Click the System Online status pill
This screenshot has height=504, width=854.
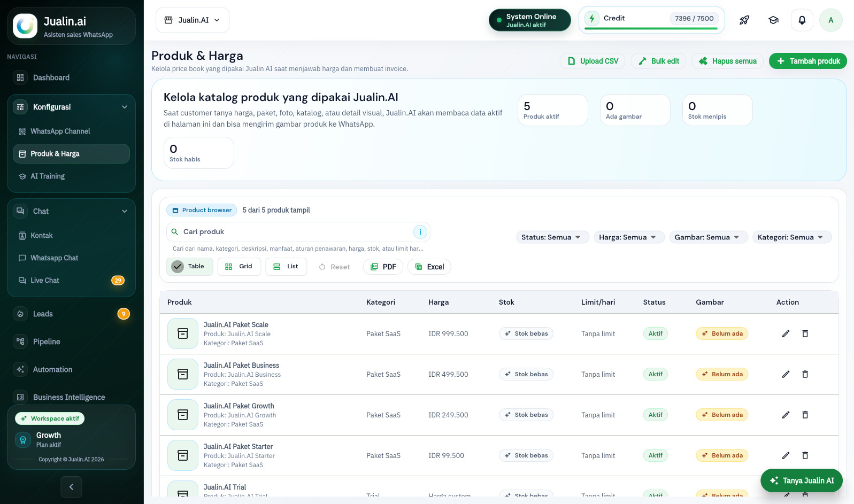click(530, 20)
